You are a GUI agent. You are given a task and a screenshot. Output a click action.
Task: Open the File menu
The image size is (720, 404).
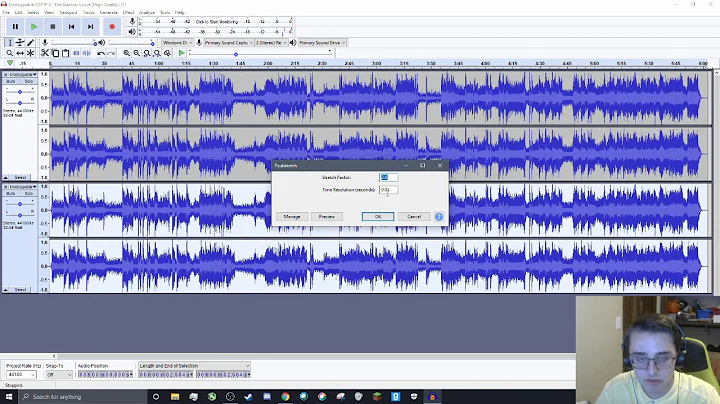[6, 12]
